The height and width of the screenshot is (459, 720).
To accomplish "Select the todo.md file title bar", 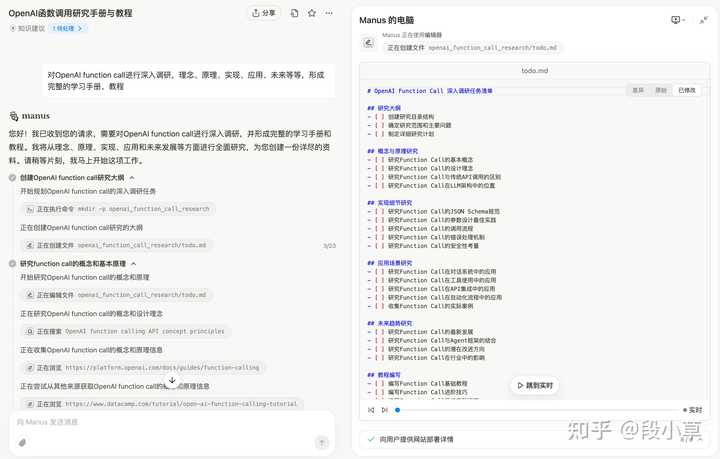I will (534, 71).
